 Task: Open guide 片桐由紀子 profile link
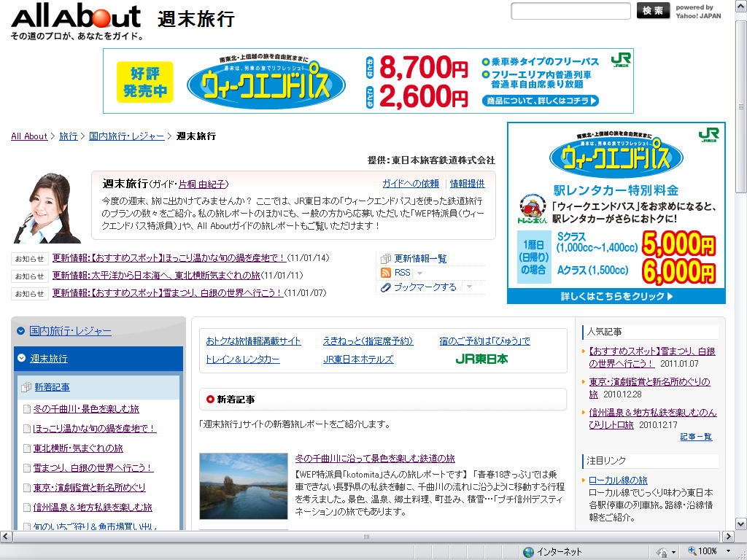click(201, 184)
